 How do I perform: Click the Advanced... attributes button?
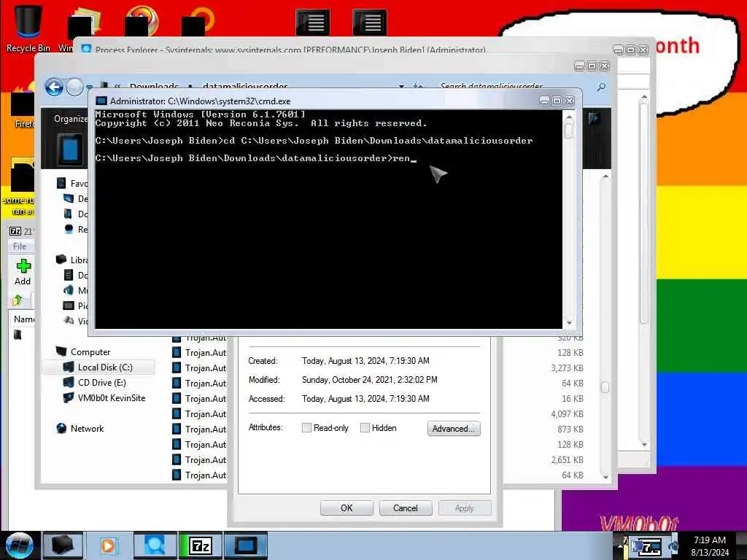coord(454,429)
